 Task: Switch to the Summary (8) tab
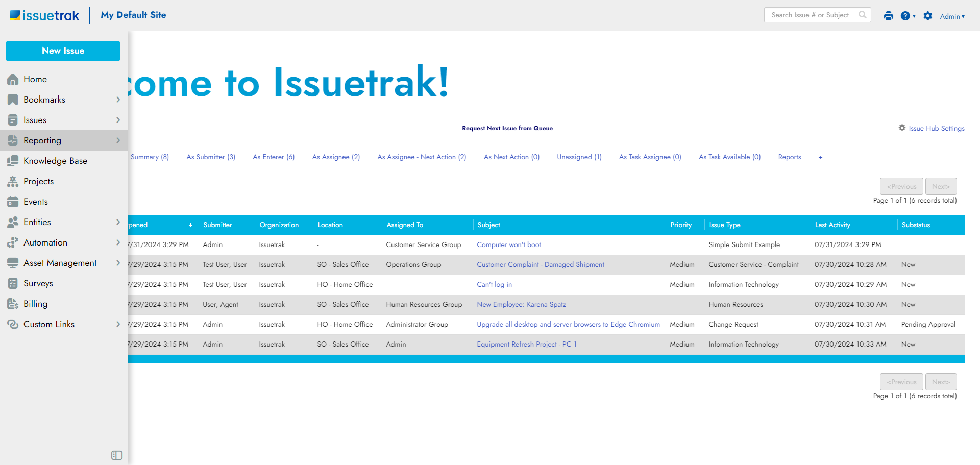pos(150,157)
